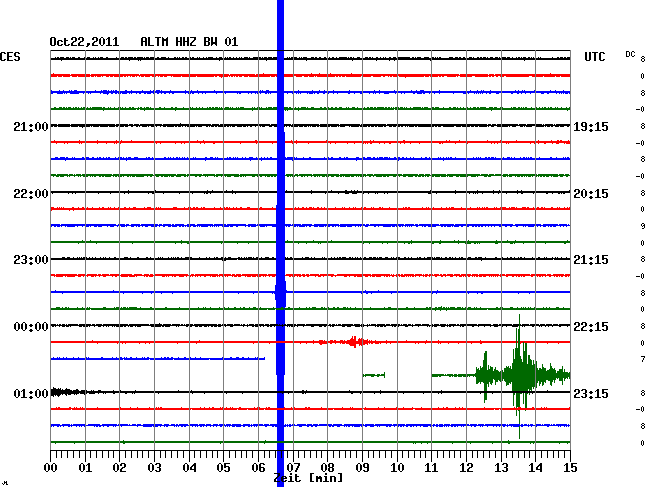Select minute 04 on the time axis
Viewport: 650px width, 494px height.
189,468
